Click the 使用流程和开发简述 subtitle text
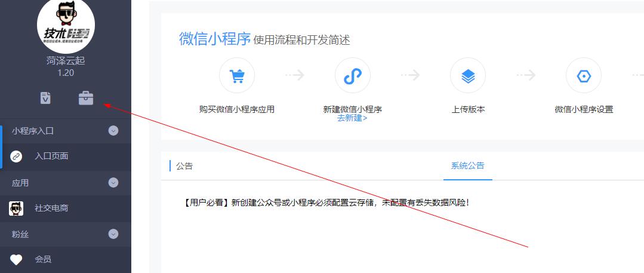This screenshot has width=644, height=273. point(302,40)
